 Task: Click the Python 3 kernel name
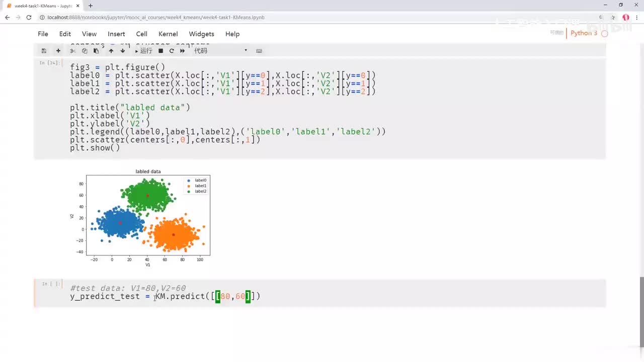(x=584, y=33)
